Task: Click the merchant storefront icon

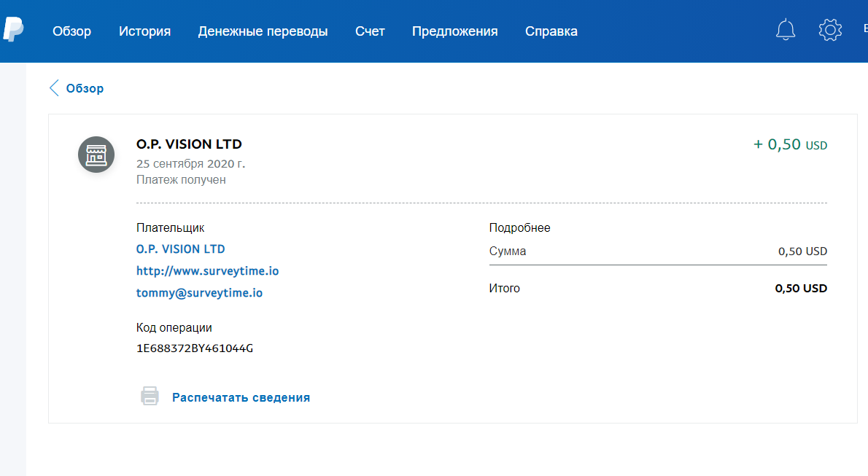Action: 96,155
